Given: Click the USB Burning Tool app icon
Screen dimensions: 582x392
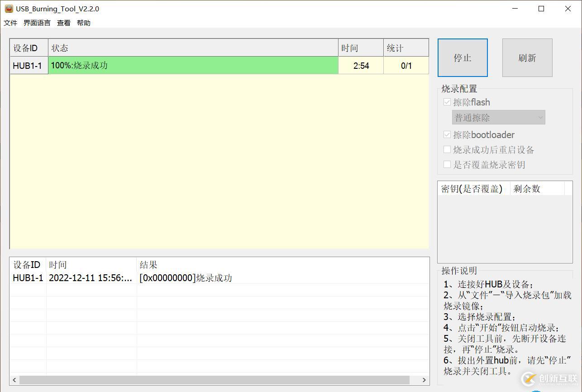Looking at the screenshot, I should [9, 9].
